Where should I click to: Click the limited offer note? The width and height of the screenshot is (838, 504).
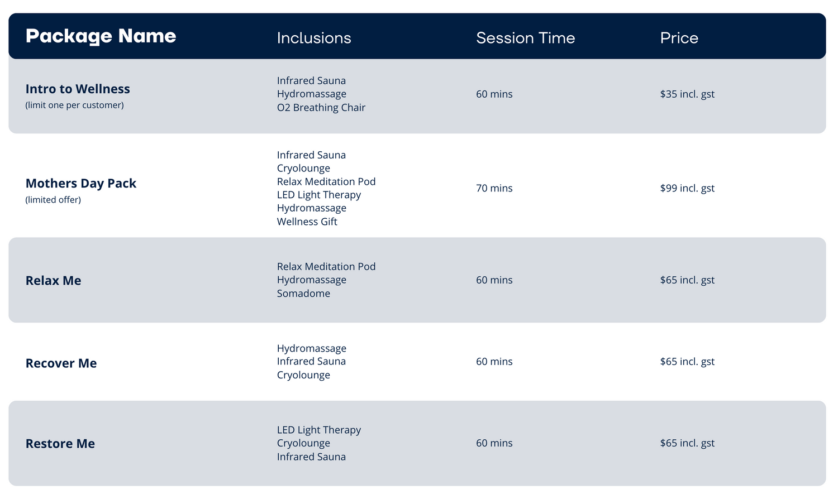pos(53,200)
